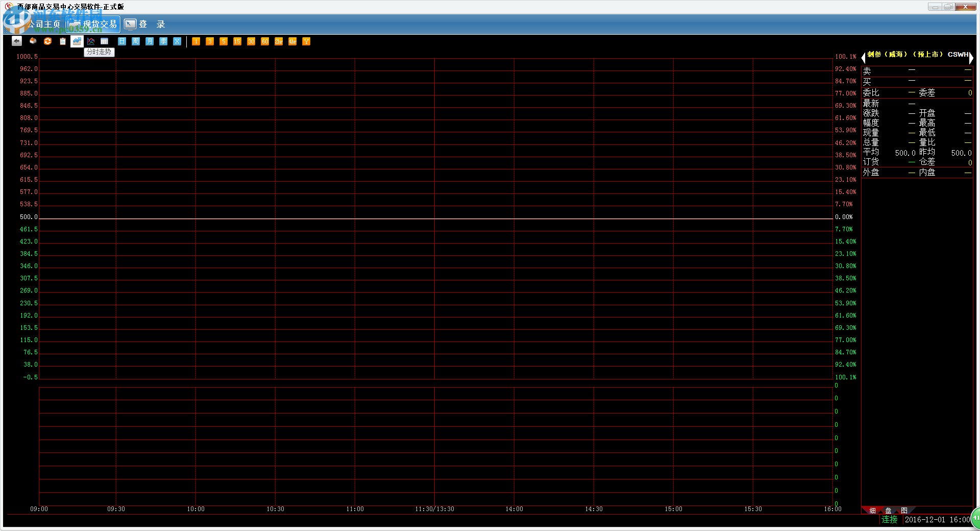Click the 500.0 baseline price label
The height and width of the screenshot is (531, 980).
(29, 217)
